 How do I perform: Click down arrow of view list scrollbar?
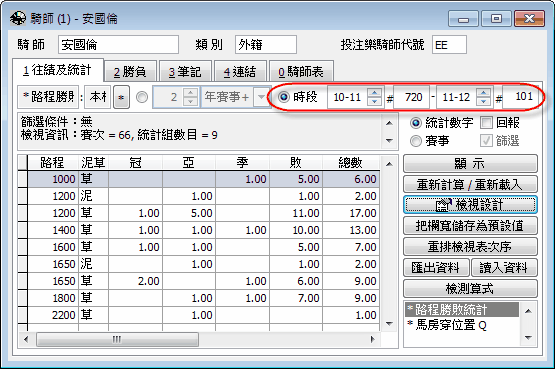tap(528, 338)
